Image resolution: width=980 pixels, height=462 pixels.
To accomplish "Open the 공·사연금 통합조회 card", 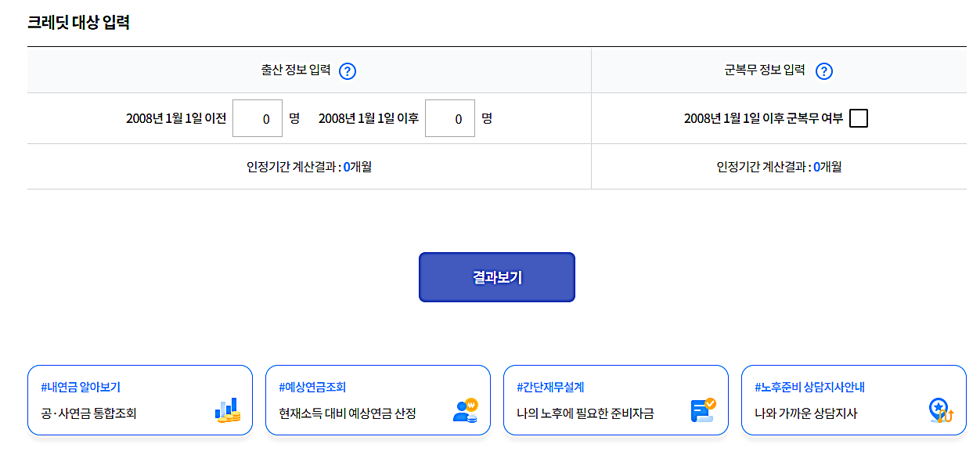I will (139, 400).
